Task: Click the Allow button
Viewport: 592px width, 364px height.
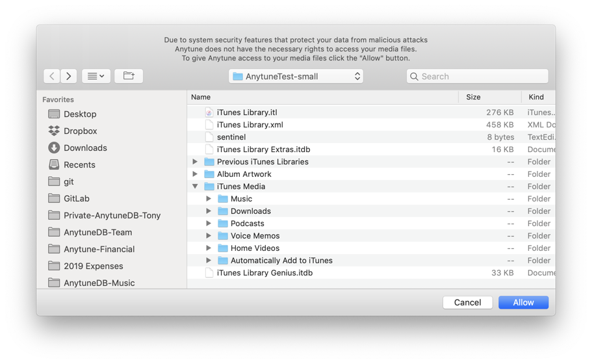Action: click(x=523, y=302)
